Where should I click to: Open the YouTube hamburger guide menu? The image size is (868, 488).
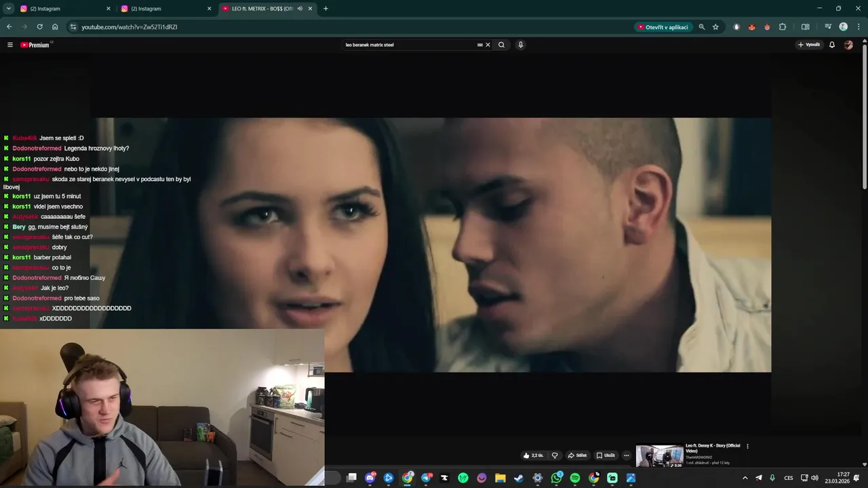(10, 45)
